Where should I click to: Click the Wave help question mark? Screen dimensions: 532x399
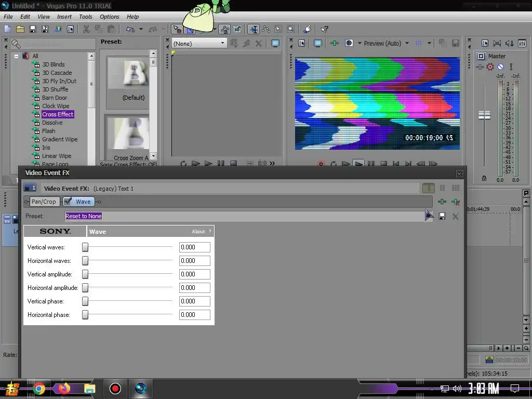[210, 231]
